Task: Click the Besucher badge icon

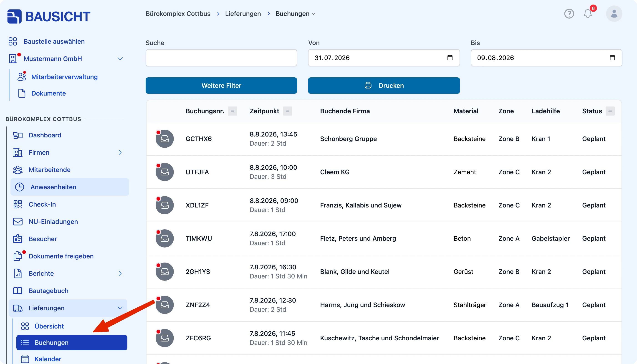Action: click(18, 239)
